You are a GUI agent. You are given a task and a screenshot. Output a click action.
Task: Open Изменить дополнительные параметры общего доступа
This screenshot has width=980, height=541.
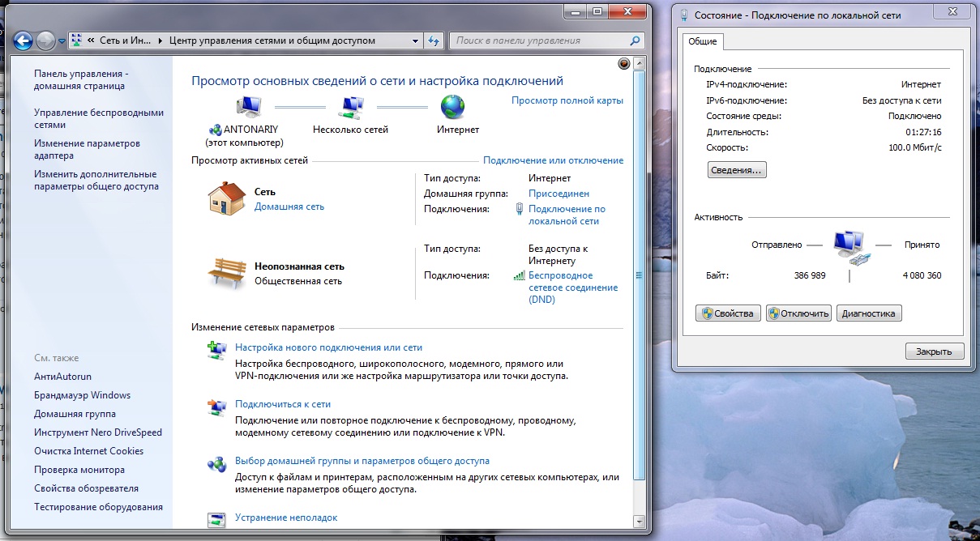pos(96,181)
